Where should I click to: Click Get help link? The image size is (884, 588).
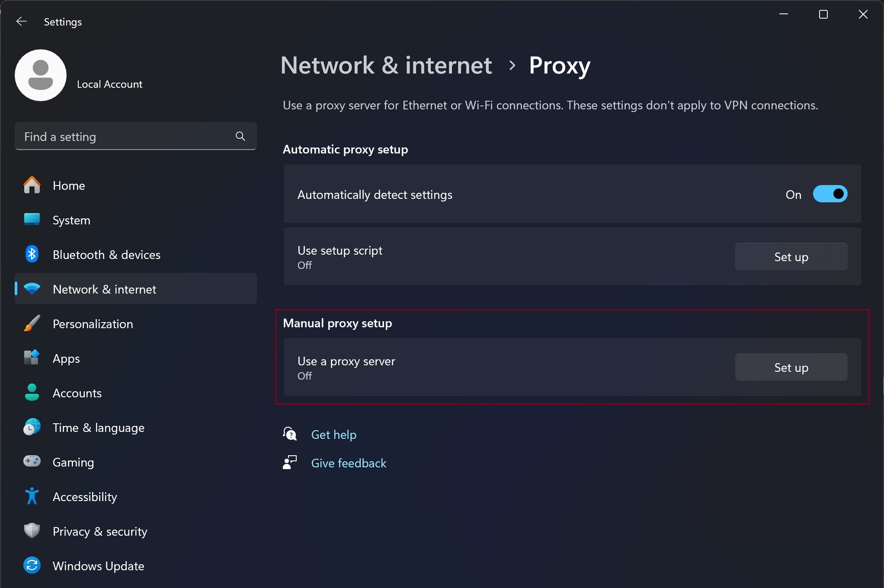333,434
